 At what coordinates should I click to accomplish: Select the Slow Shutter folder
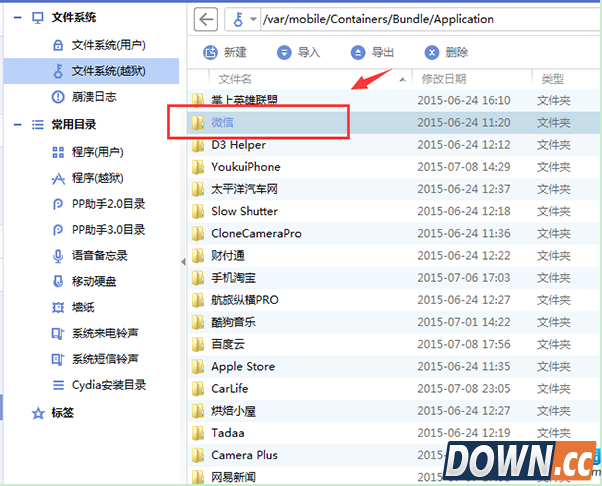395,211
